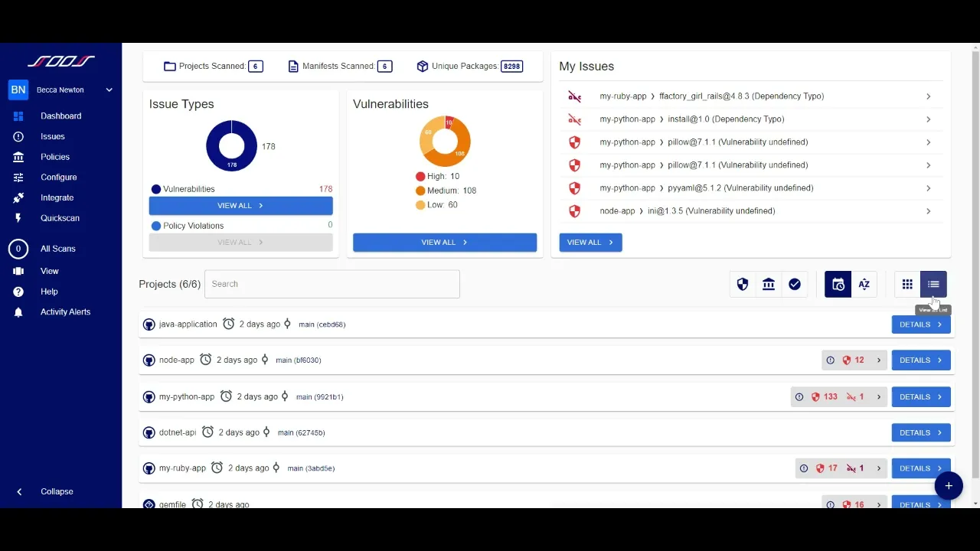Expand node-app issue summary showing 12

pyautogui.click(x=854, y=360)
